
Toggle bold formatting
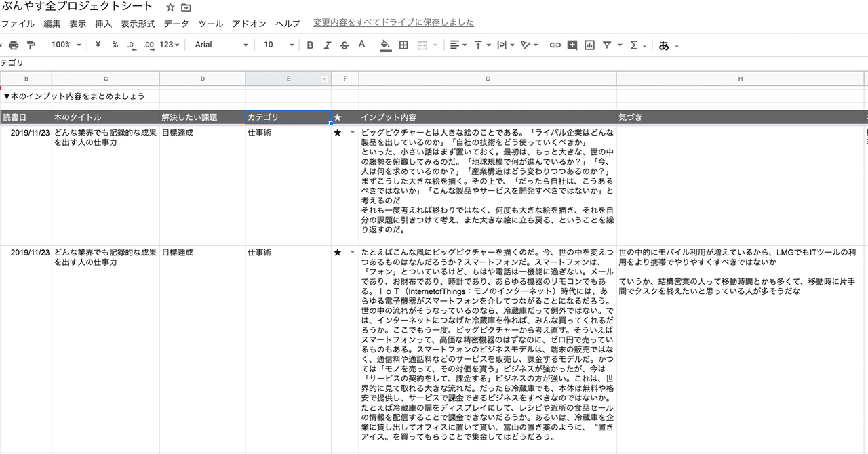[x=310, y=45]
